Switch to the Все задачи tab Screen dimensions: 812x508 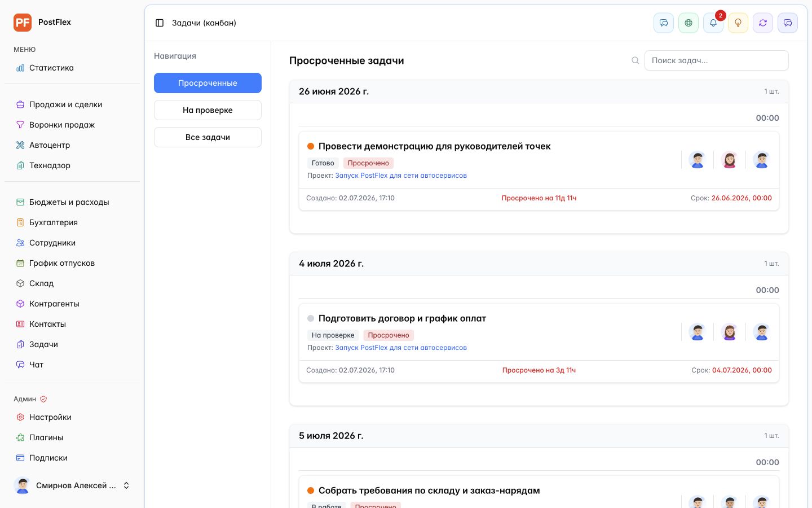click(208, 137)
